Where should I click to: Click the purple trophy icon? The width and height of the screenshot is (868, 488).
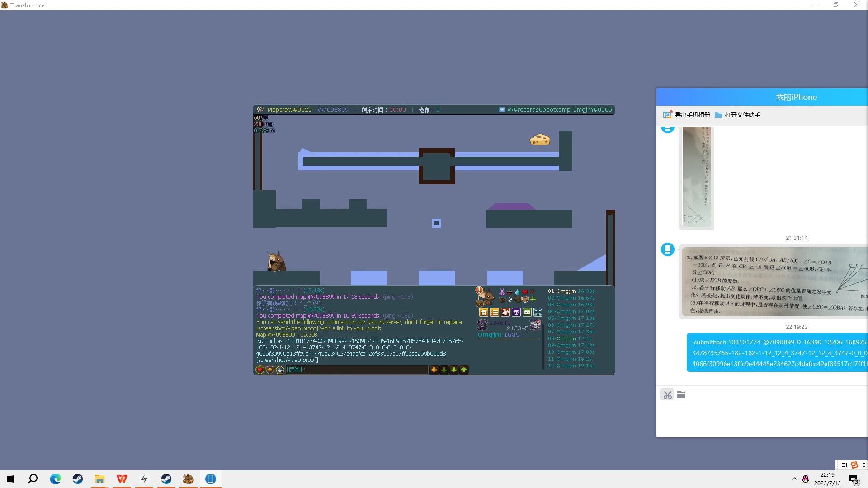pos(516,312)
